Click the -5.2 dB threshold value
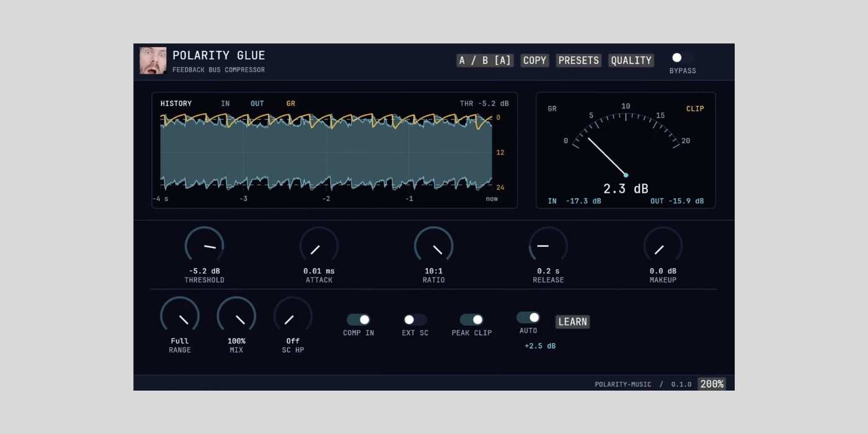 click(x=204, y=271)
